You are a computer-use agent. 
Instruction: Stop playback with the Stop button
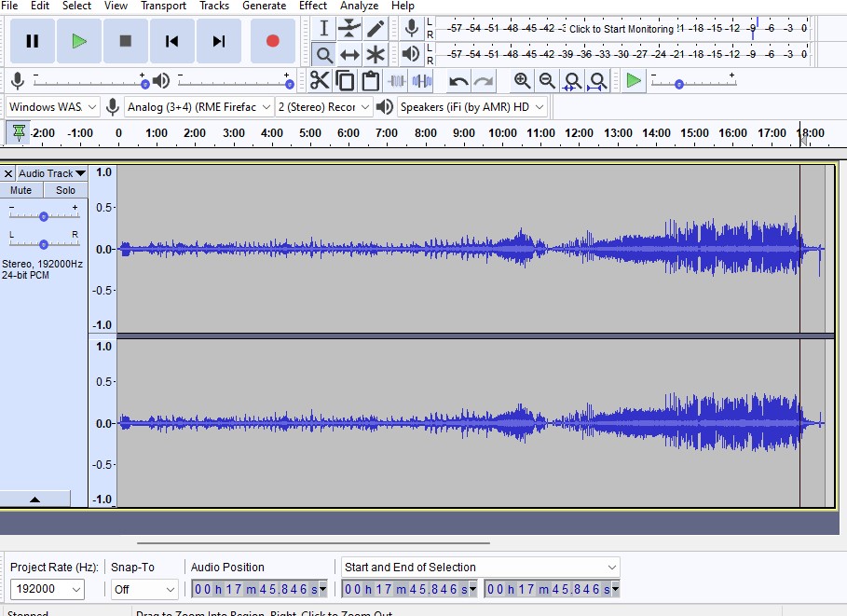(x=125, y=41)
